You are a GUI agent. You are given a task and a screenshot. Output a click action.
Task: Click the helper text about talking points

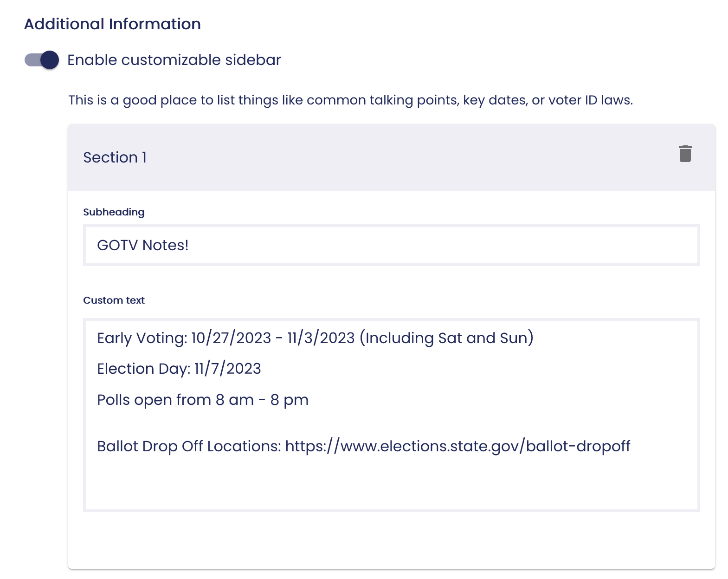(350, 100)
